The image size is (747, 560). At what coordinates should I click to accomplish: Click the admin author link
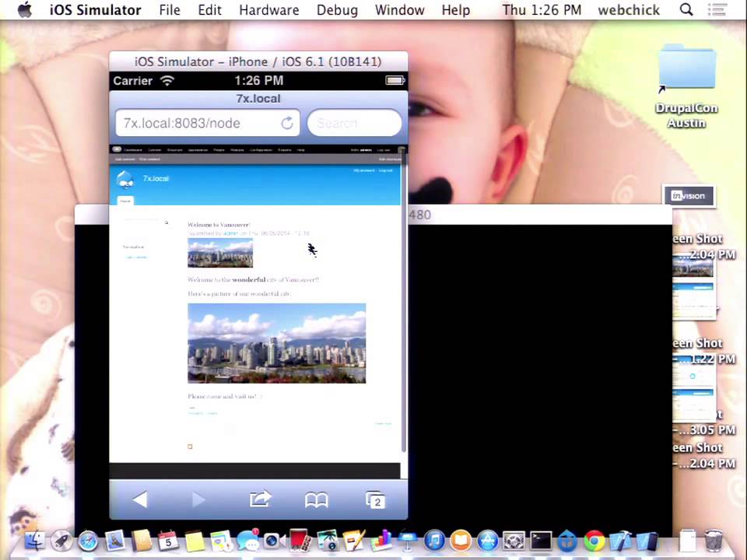click(230, 233)
